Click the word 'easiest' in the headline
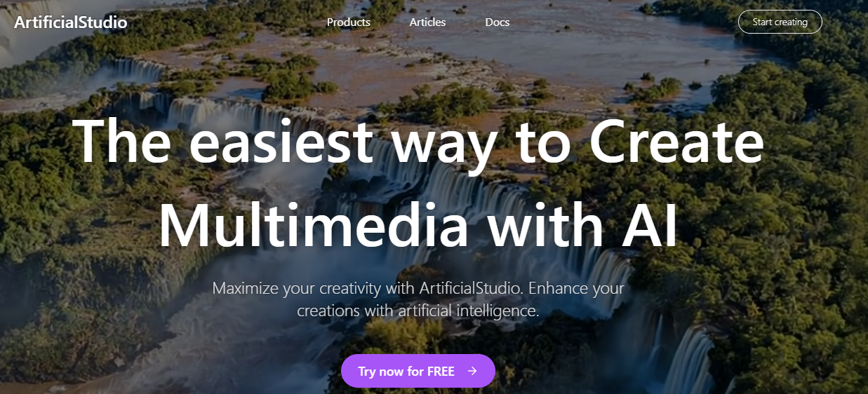 click(279, 140)
